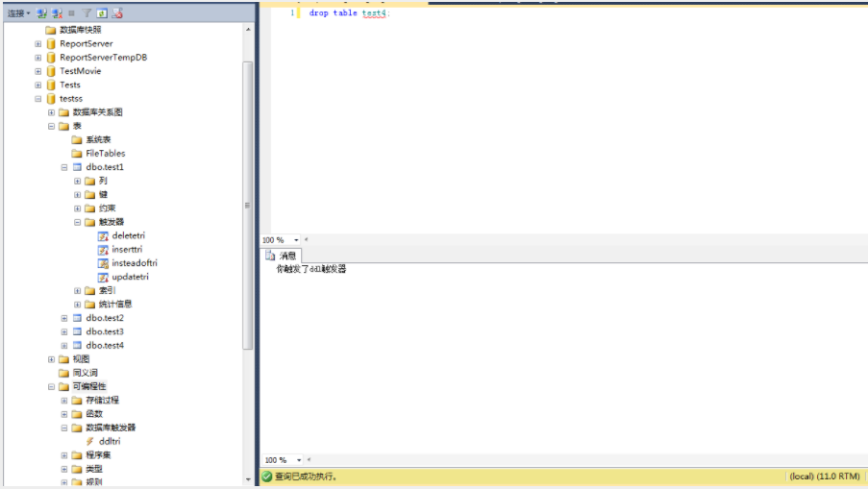Screen dimensions: 868x489
Task: Expand the ReportServerTempDB database node
Action: click(37, 57)
